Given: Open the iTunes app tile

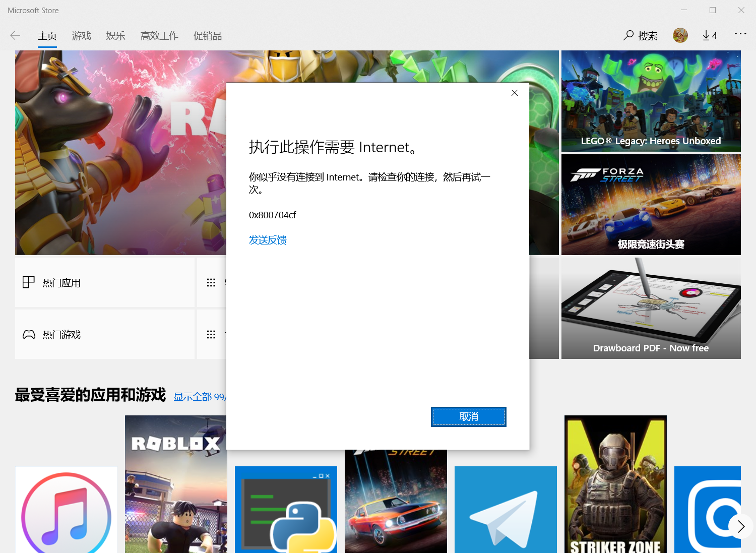Looking at the screenshot, I should click(x=66, y=510).
